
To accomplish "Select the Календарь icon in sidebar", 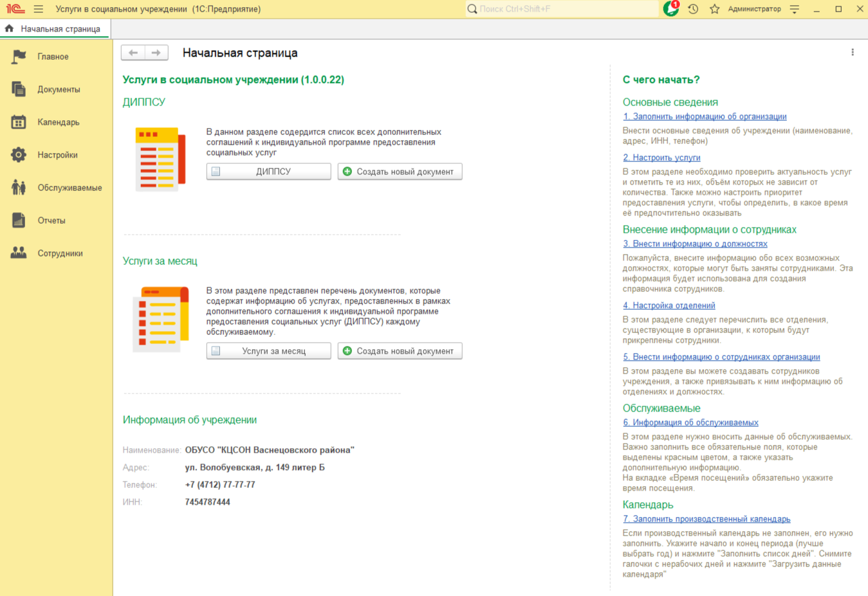I will tap(19, 122).
